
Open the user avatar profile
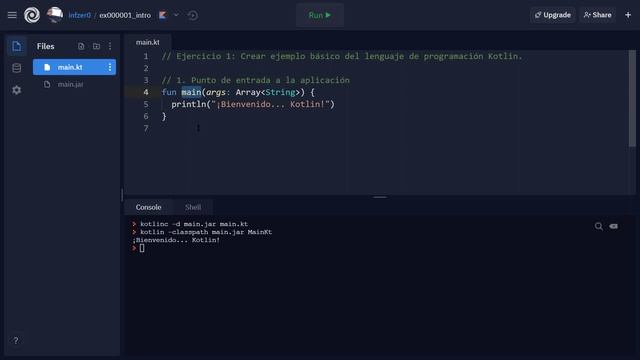(x=55, y=15)
